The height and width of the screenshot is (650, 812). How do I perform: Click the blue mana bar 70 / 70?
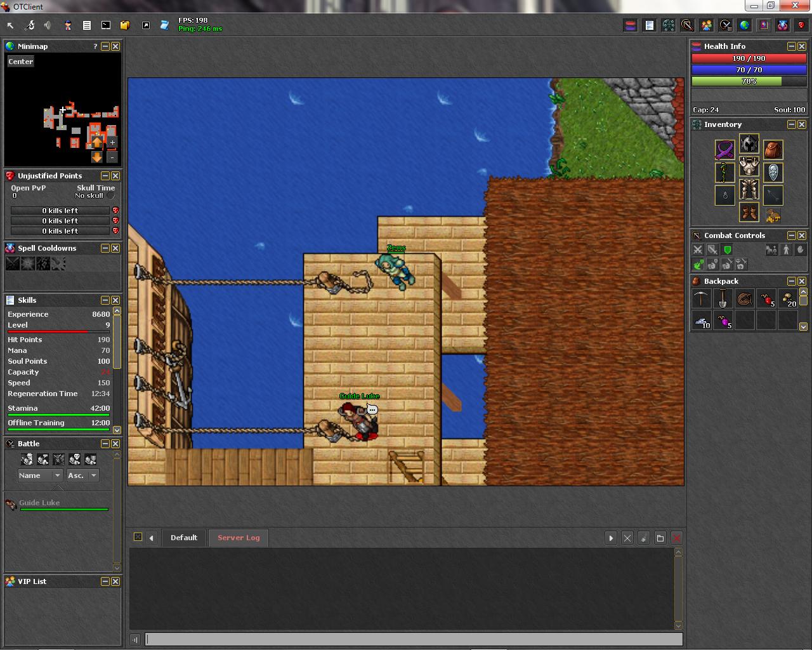click(x=749, y=70)
